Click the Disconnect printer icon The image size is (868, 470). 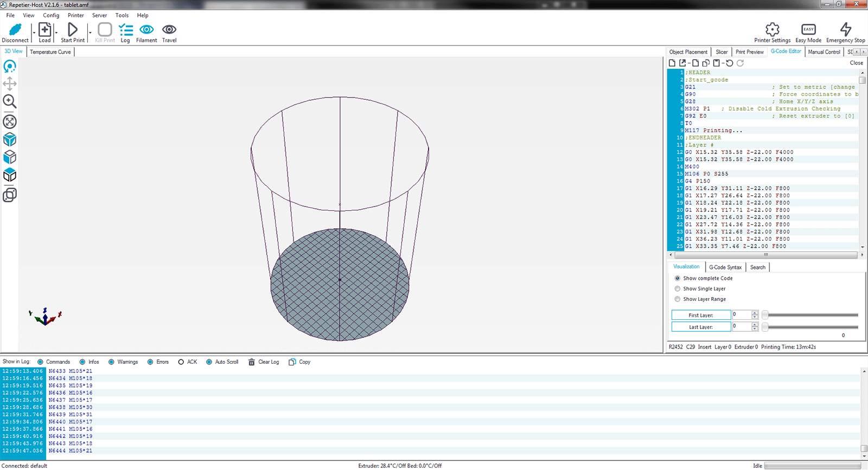[x=15, y=29]
